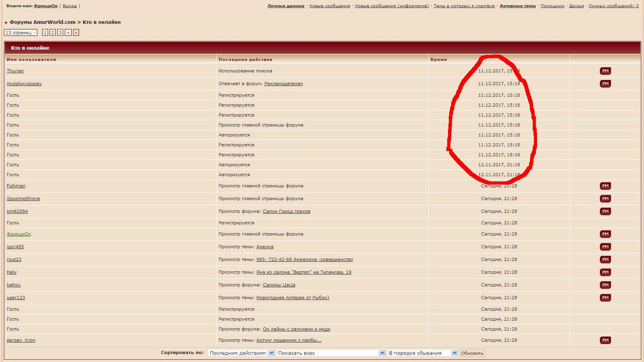Send a PM to mutploxypopav
644x362 pixels.
point(605,84)
